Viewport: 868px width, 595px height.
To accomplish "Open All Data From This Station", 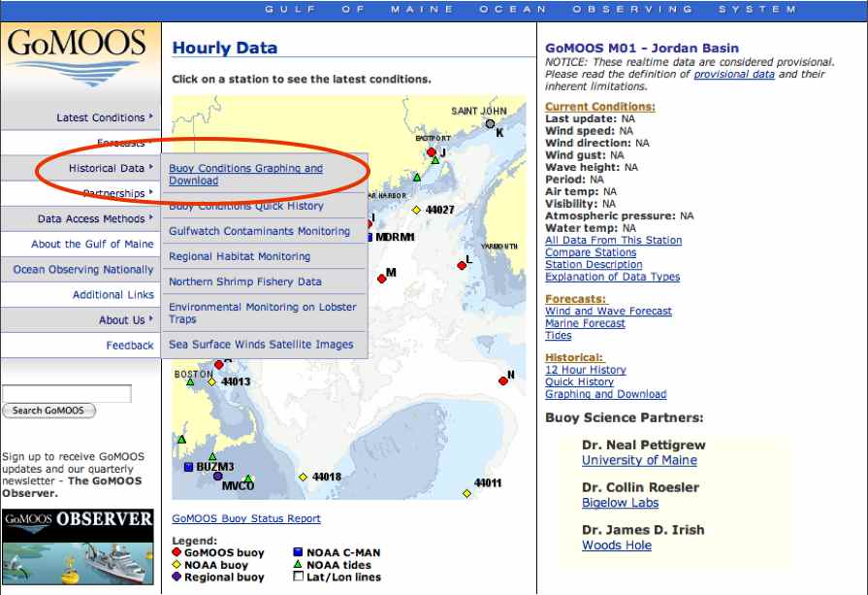I will [x=613, y=240].
